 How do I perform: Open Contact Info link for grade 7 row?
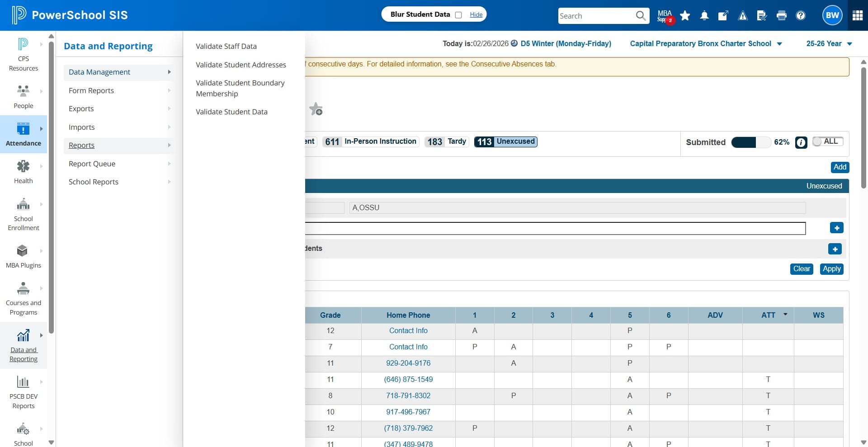pos(408,347)
